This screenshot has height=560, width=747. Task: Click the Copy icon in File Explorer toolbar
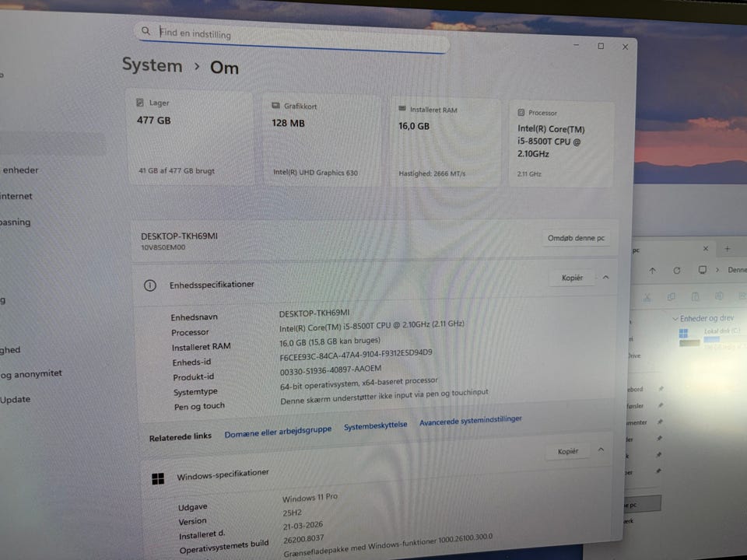pyautogui.click(x=672, y=296)
